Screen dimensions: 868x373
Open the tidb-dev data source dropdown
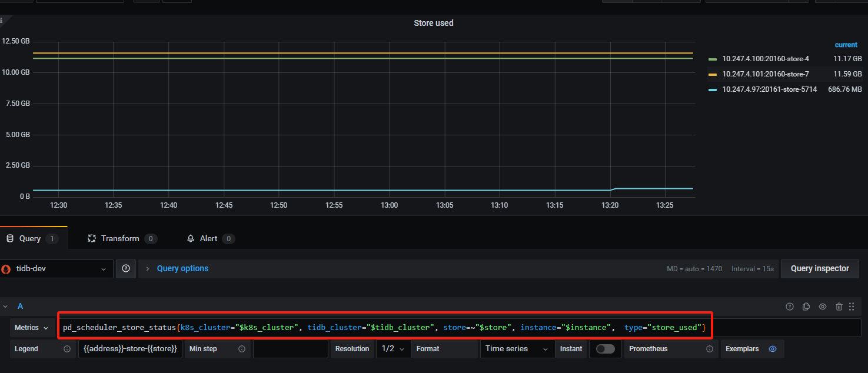click(56, 269)
